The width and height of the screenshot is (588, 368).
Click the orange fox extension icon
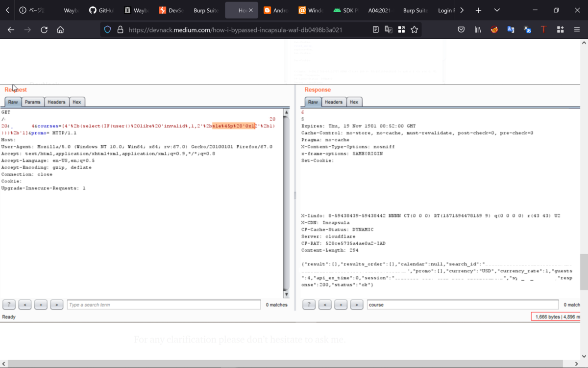tap(494, 30)
